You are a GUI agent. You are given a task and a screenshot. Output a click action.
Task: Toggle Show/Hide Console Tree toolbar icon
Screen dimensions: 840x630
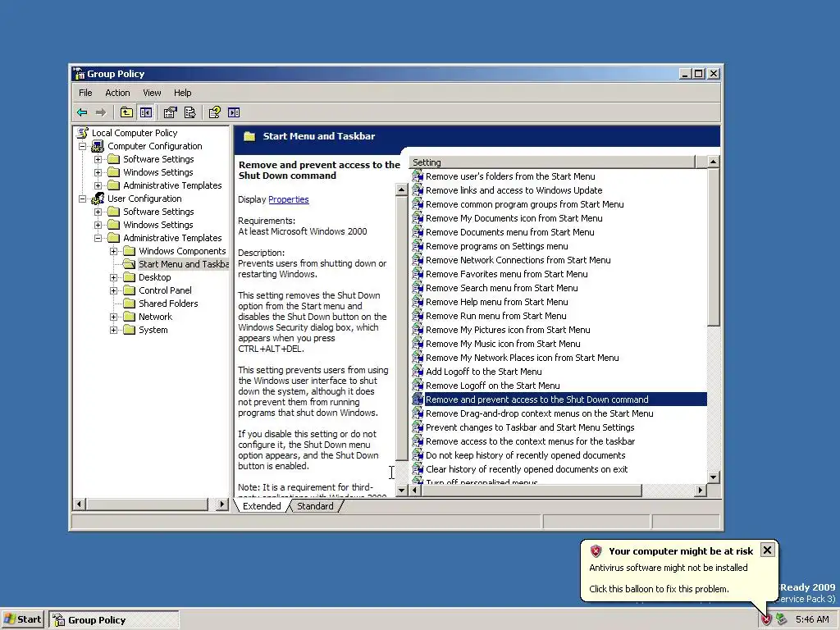click(x=146, y=112)
